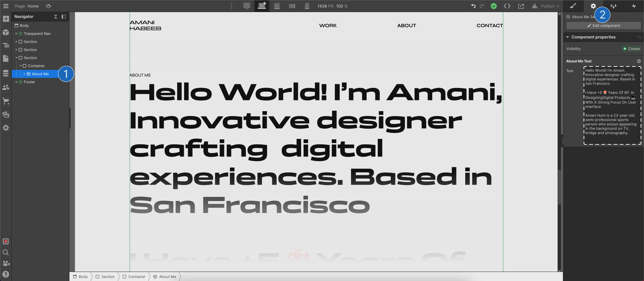Reset component properties arrow icon
Image resolution: width=644 pixels, height=281 pixels.
639,37
